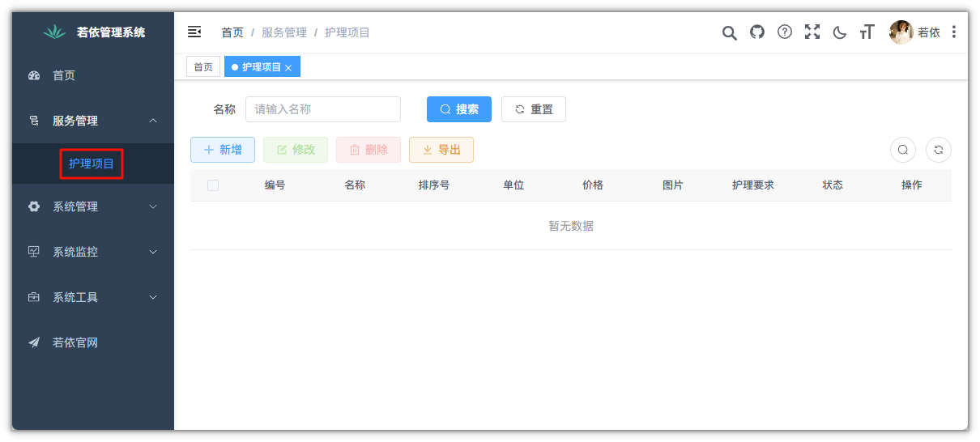Screen dimensions: 980x442
Task: Click the 状态 column header
Action: pos(833,185)
